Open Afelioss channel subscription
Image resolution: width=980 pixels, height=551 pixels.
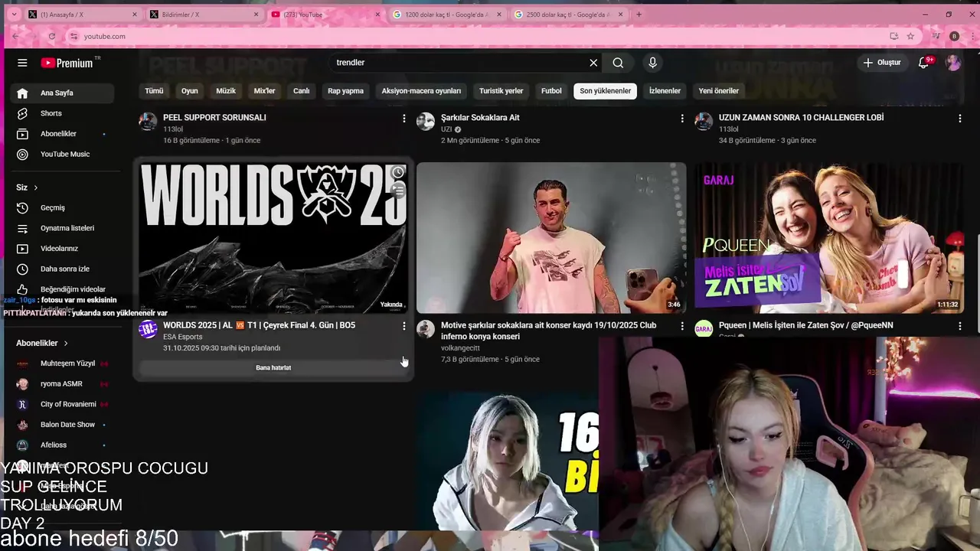click(62, 445)
